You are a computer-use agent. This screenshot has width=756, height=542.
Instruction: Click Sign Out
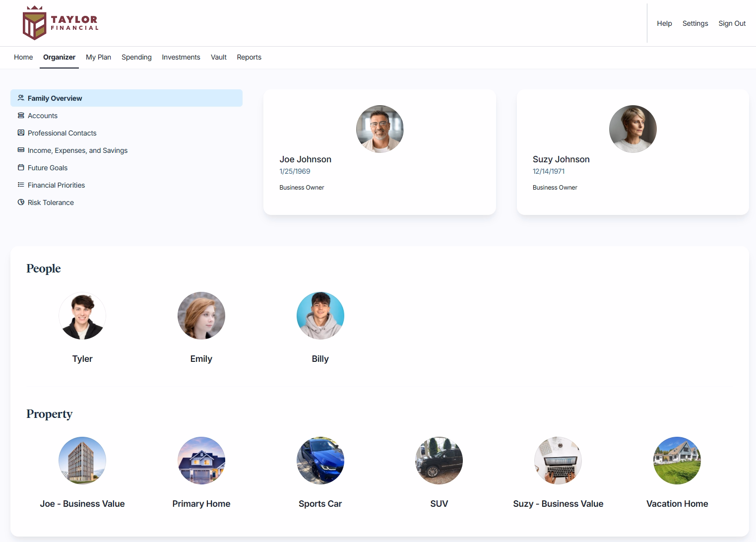pyautogui.click(x=732, y=23)
